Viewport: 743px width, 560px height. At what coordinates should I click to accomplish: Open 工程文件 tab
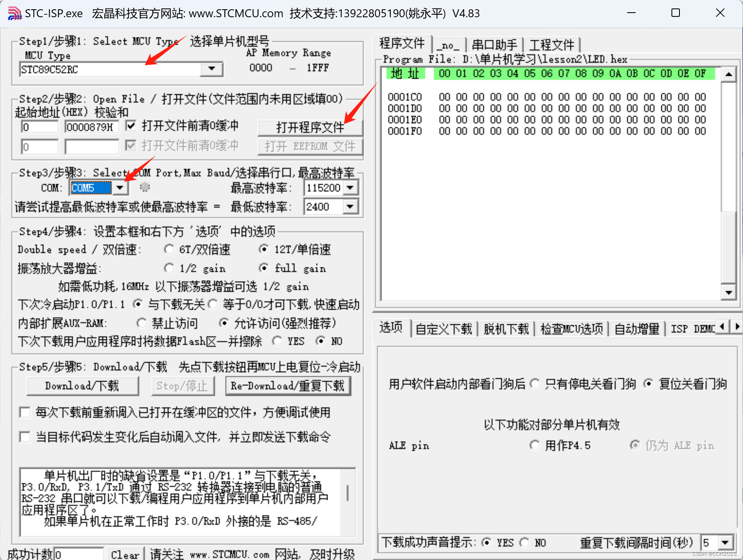pos(551,45)
